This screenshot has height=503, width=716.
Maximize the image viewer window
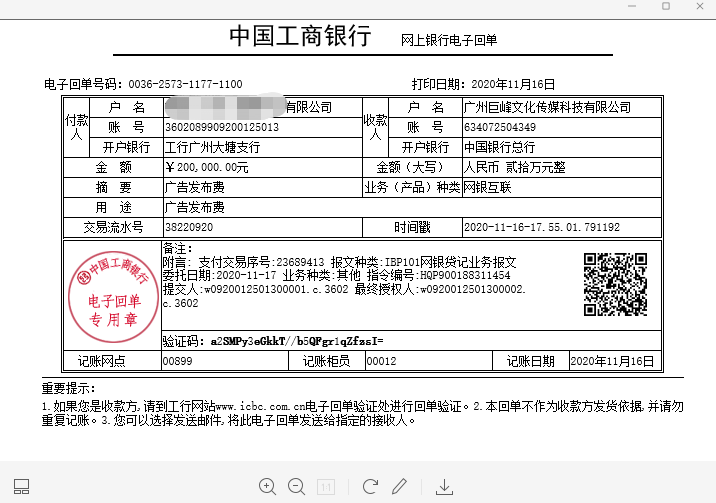pyautogui.click(x=666, y=7)
